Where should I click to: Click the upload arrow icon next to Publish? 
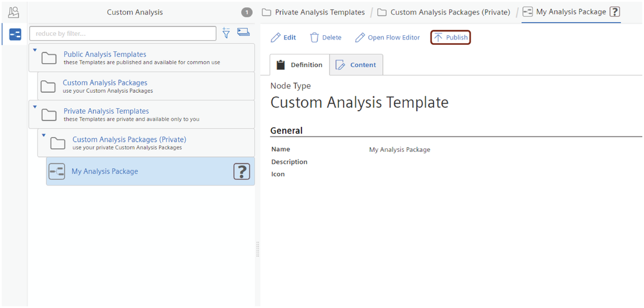(438, 38)
